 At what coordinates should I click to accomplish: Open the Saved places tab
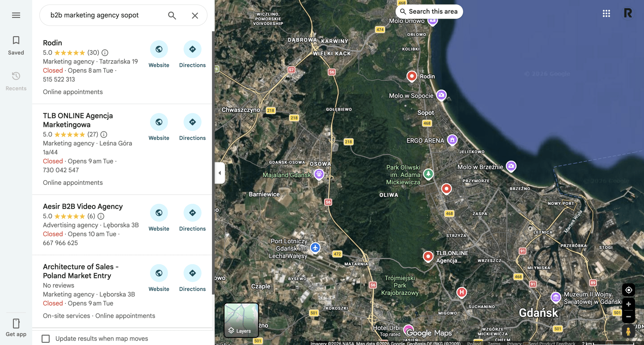16,45
